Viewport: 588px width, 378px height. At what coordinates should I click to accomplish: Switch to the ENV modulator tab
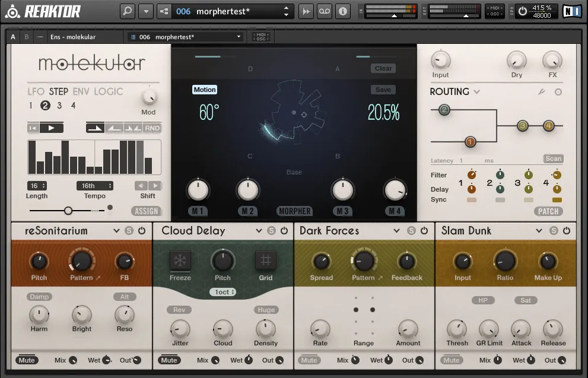point(81,91)
